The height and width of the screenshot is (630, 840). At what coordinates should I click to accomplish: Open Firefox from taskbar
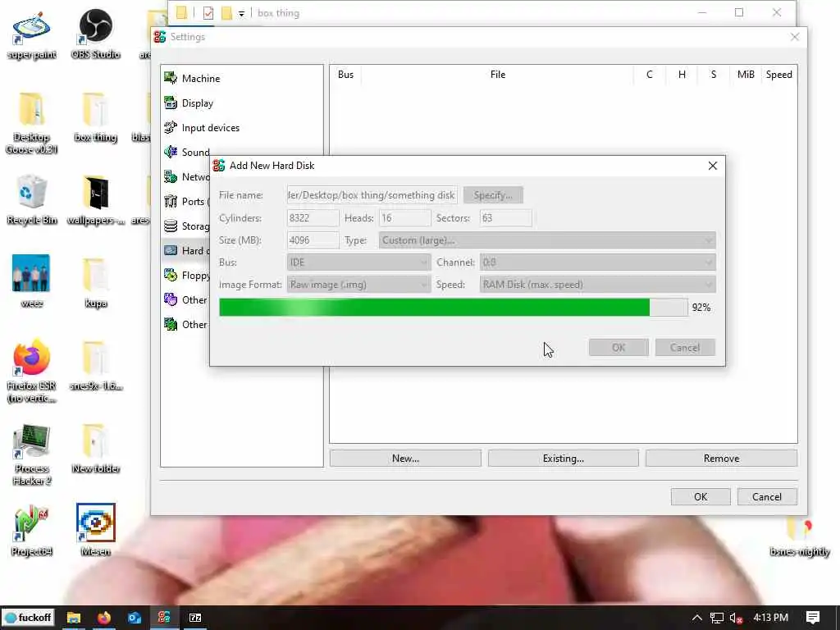point(104,618)
